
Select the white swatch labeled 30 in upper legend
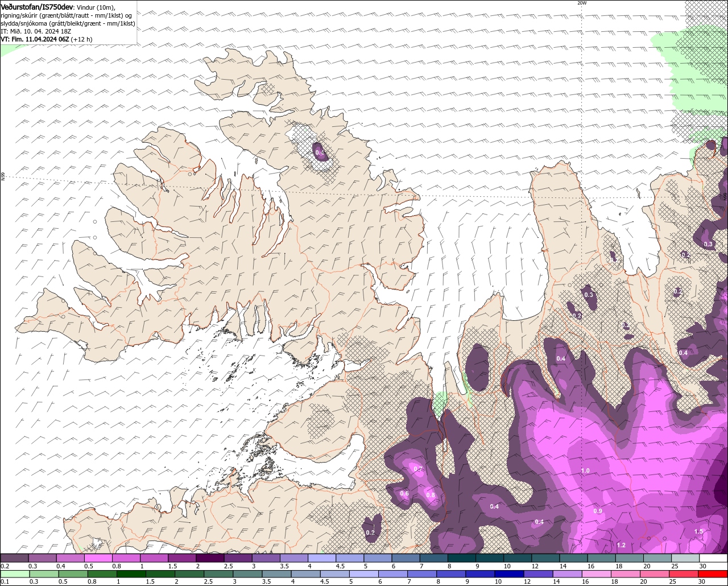coord(714,558)
